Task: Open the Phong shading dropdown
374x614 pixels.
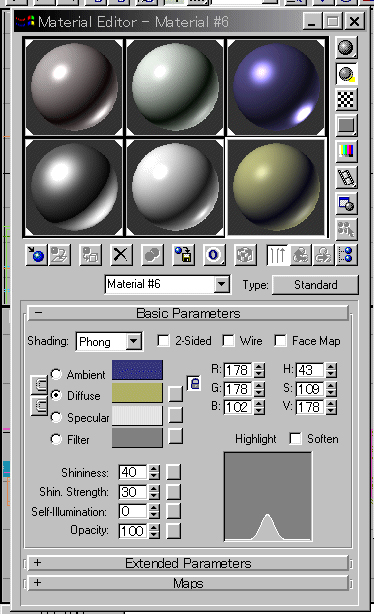Action: point(134,341)
